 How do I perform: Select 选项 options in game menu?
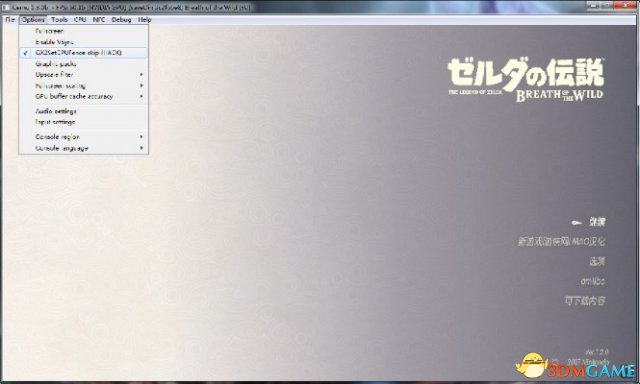point(597,261)
